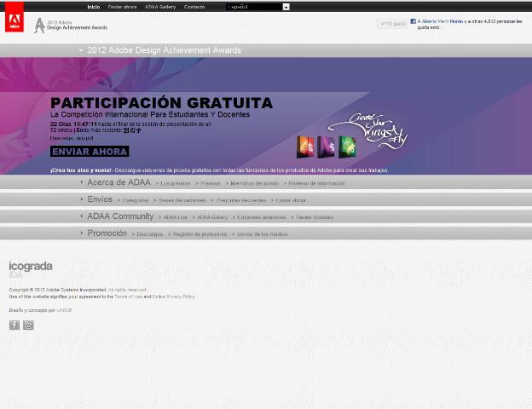The height and width of the screenshot is (409, 532).
Task: Click the Alberto Marín Morán profile link
Action: point(442,21)
